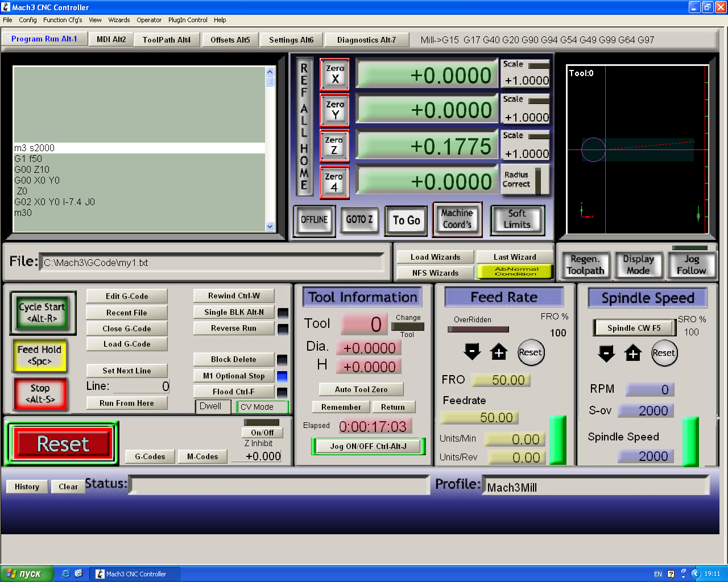The image size is (728, 582).
Task: Click the feed rate decrease arrow
Action: click(472, 352)
